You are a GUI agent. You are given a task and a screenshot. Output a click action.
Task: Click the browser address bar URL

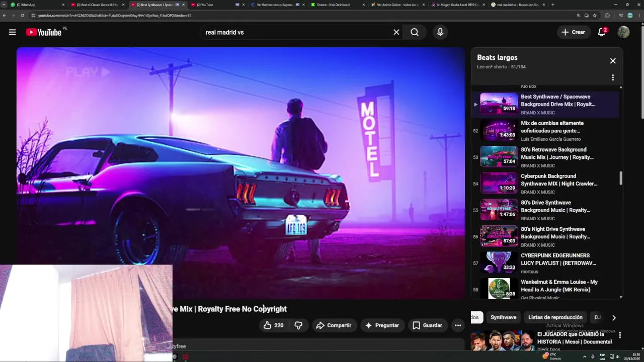[115, 16]
